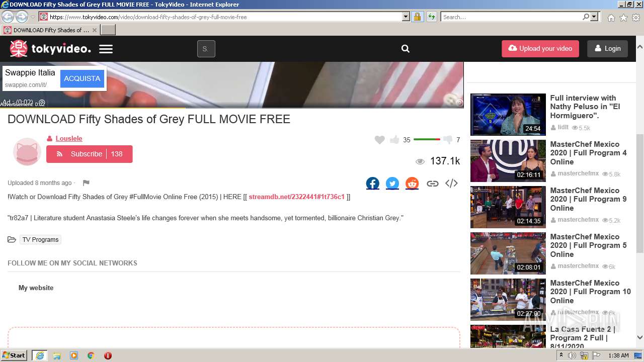644x362 pixels.
Task: Click Internet Explorer taskbar icon
Action: [x=40, y=355]
